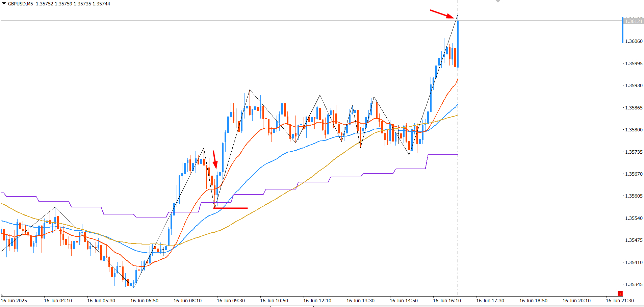Click the 16 Jun 06:50 time label
This screenshot has height=307, width=644.
(x=144, y=301)
